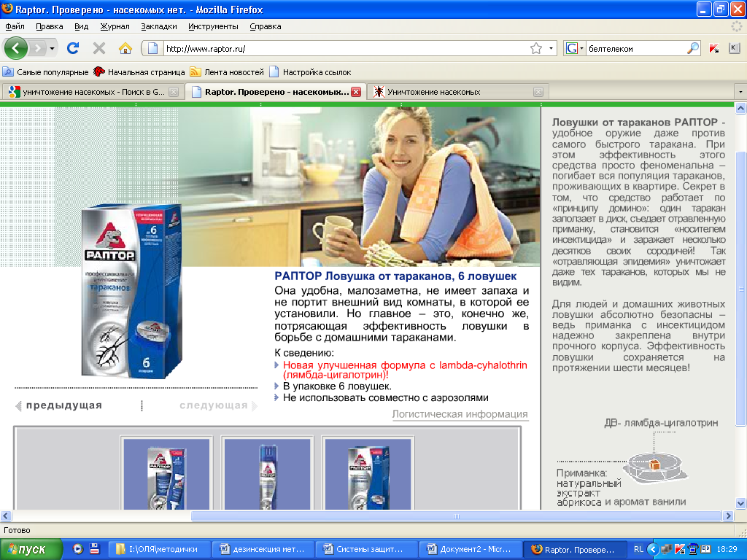Click the page's vertical scrollbar down arrow

pyautogui.click(x=741, y=503)
